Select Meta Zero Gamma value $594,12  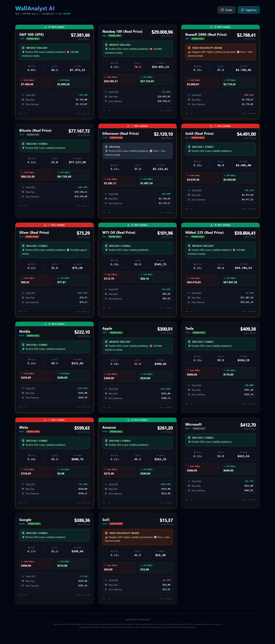pyautogui.click(x=83, y=494)
